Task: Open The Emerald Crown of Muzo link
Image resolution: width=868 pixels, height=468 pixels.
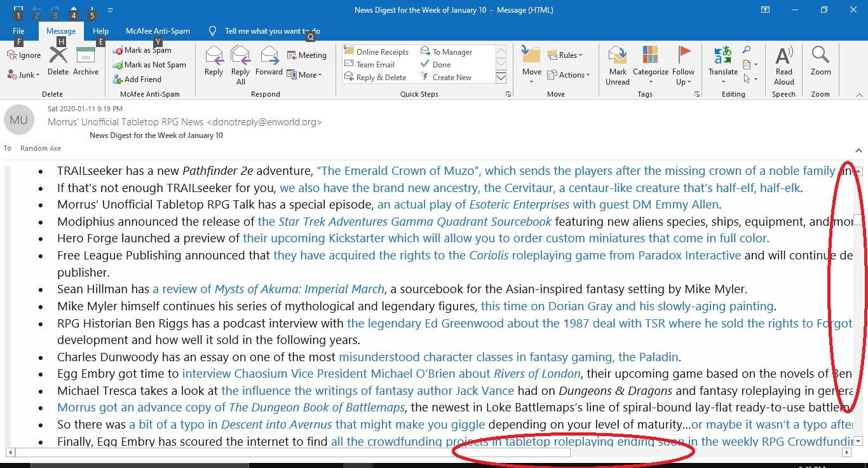Action: click(x=576, y=171)
